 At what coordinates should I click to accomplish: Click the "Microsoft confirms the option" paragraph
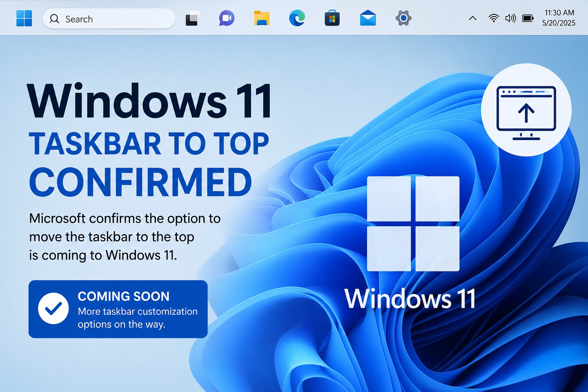coord(125,237)
